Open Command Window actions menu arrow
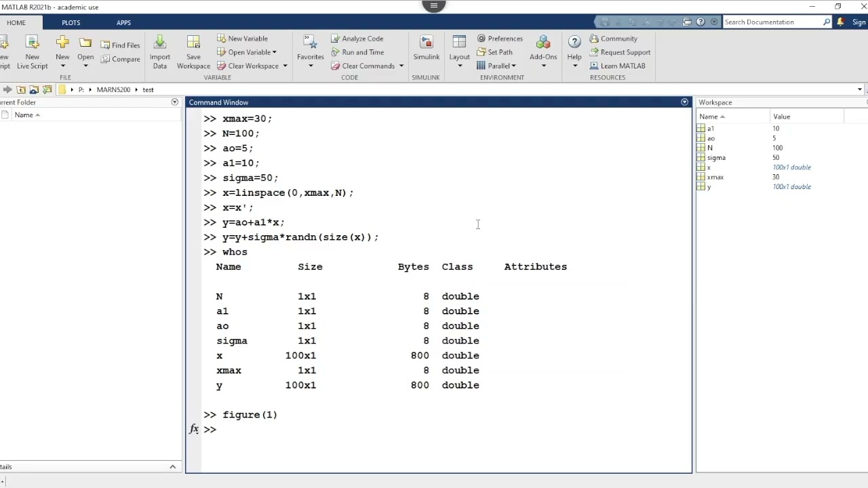Image resolution: width=868 pixels, height=488 pixels. 684,102
